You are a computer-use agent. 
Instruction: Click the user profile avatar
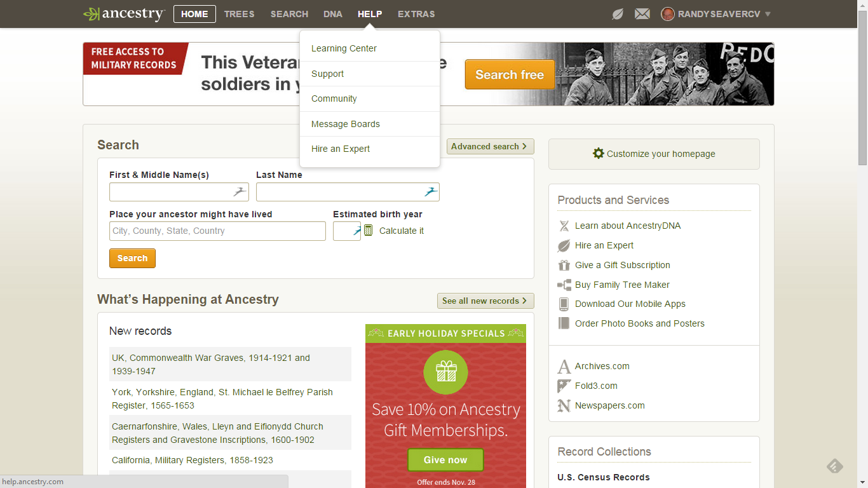(668, 14)
